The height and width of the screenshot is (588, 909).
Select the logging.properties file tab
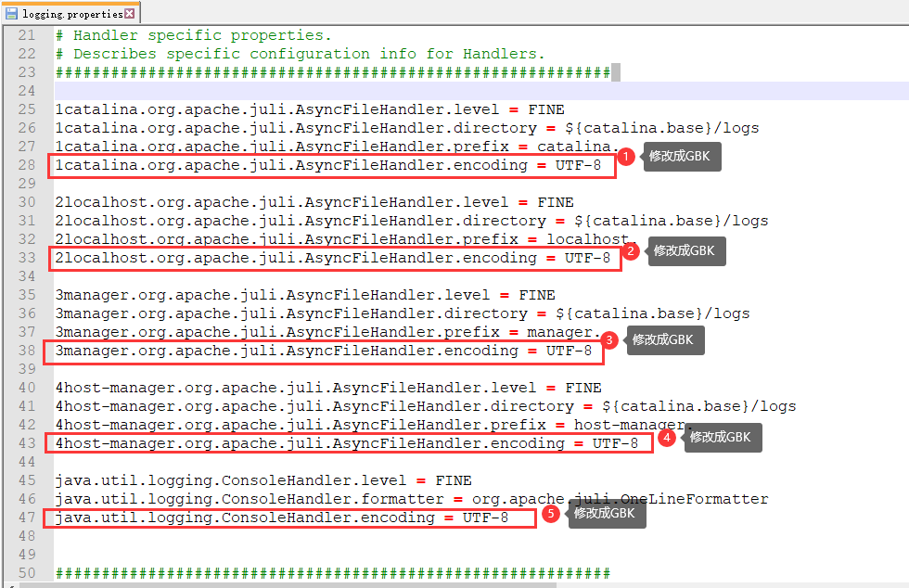click(x=70, y=13)
